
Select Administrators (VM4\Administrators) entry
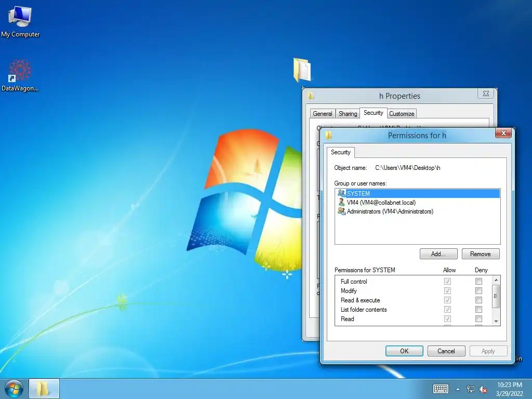390,211
